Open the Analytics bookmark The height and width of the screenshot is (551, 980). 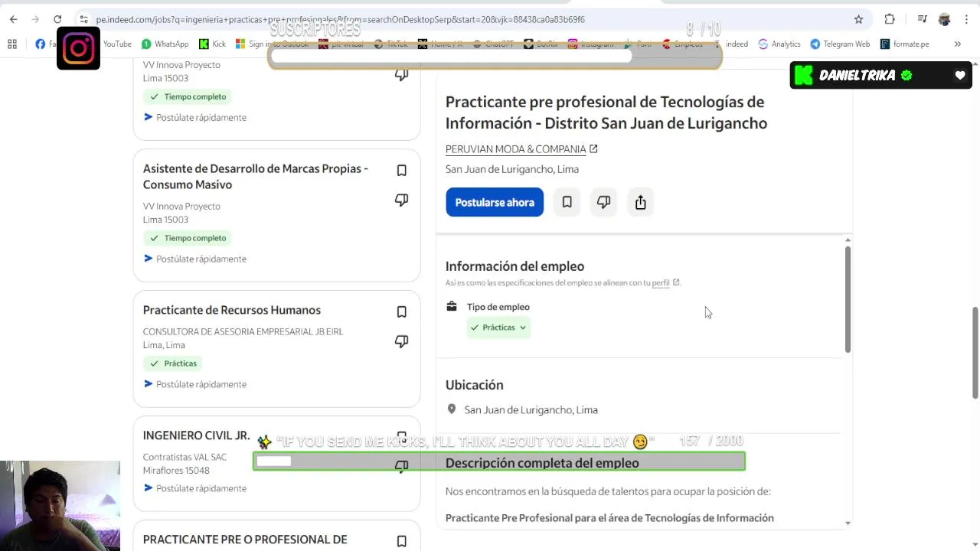(779, 44)
